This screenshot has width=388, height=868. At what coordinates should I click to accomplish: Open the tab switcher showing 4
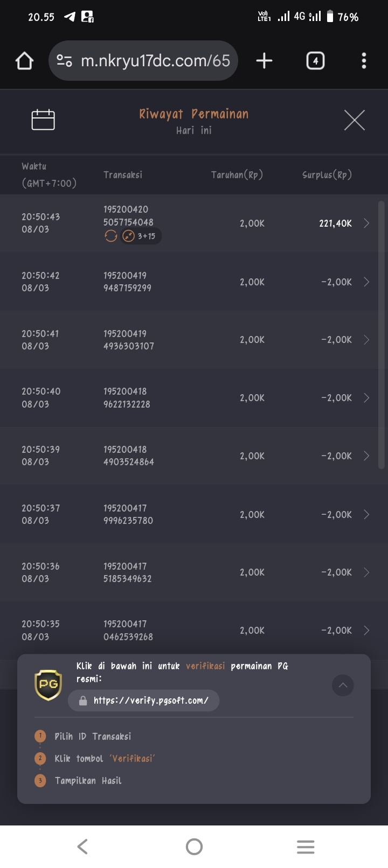[x=315, y=61]
